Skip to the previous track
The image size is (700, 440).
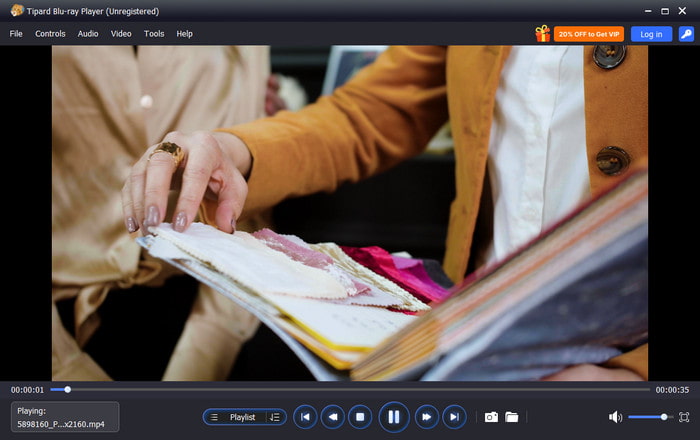[305, 417]
